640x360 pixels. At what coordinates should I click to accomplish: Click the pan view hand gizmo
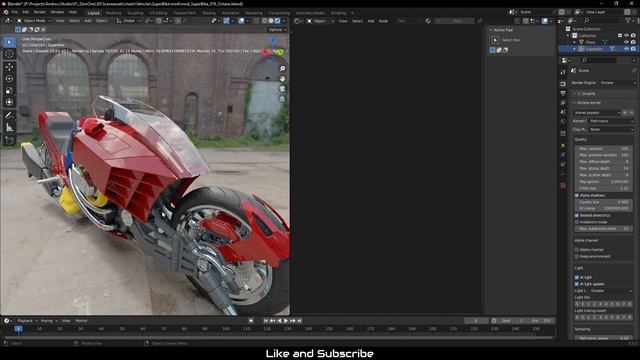click(x=282, y=78)
